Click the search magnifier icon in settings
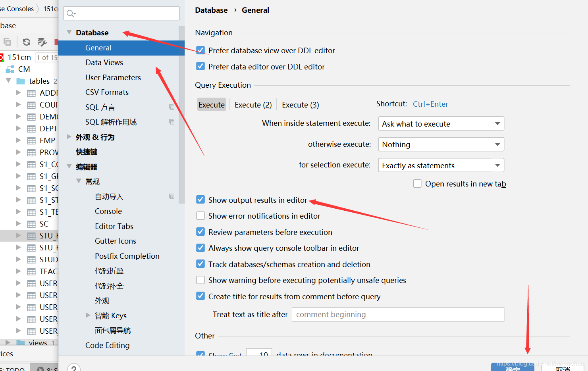 (x=71, y=13)
